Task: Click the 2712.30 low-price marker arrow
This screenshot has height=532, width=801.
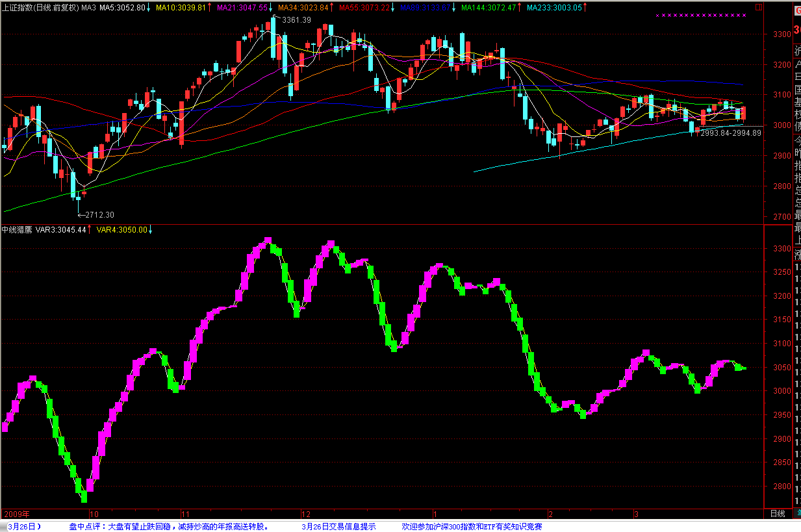Action: (81, 215)
